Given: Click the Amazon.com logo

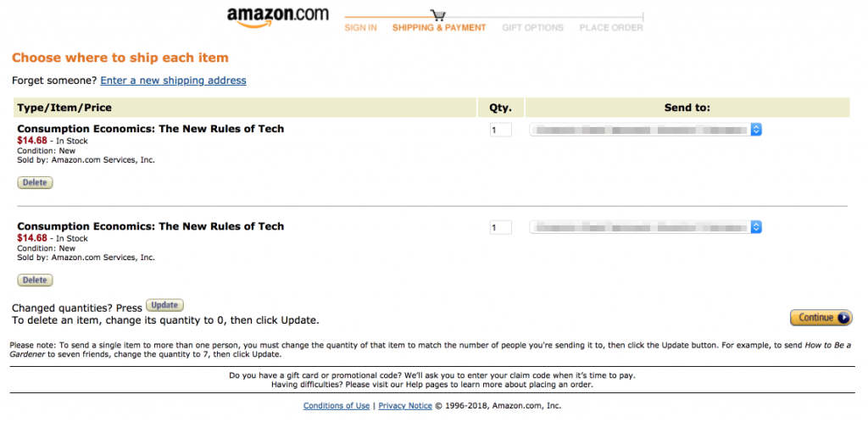Looking at the screenshot, I should 277,17.
